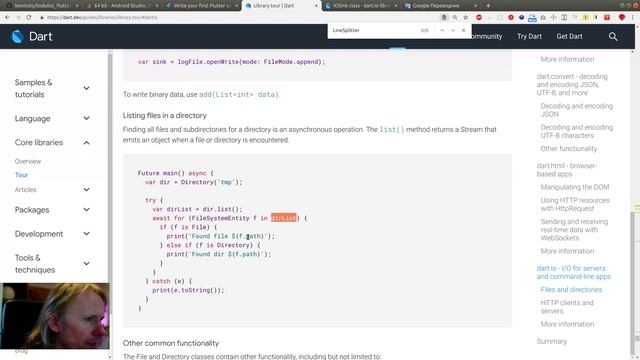Open a new browser tab with plus

click(488, 6)
